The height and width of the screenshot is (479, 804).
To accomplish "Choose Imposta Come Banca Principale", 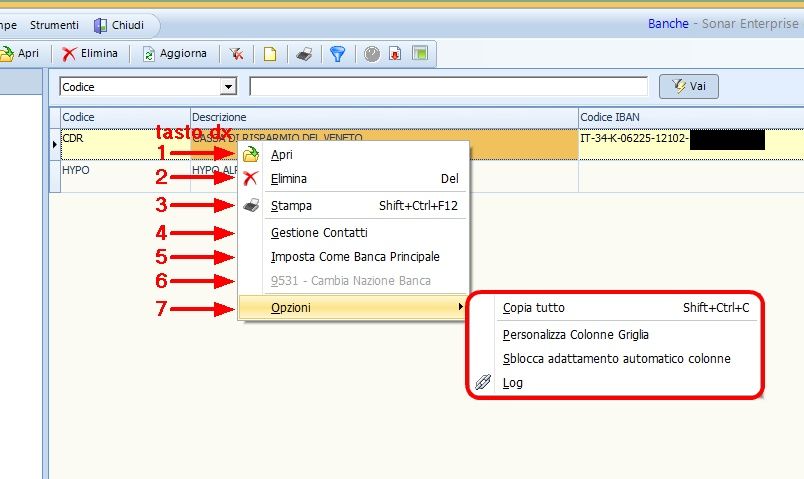I will coord(355,257).
